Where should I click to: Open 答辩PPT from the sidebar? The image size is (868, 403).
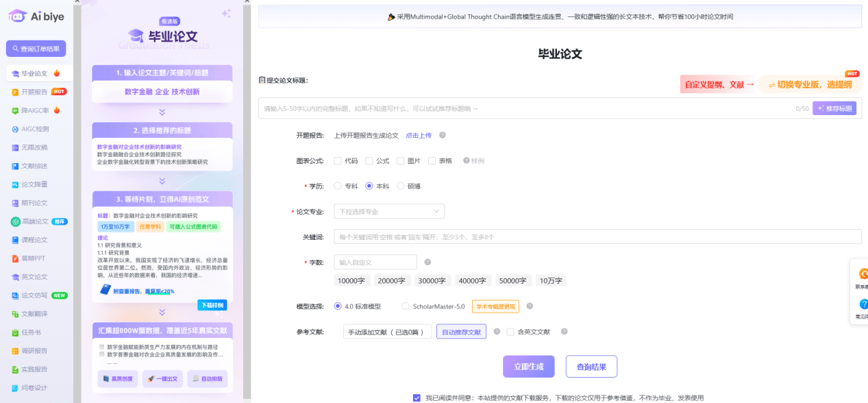click(x=34, y=258)
